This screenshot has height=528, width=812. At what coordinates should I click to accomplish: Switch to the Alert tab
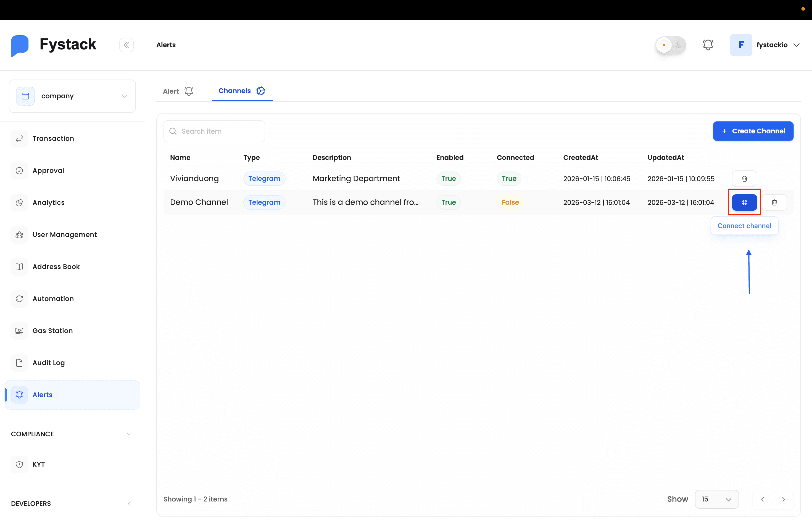178,91
